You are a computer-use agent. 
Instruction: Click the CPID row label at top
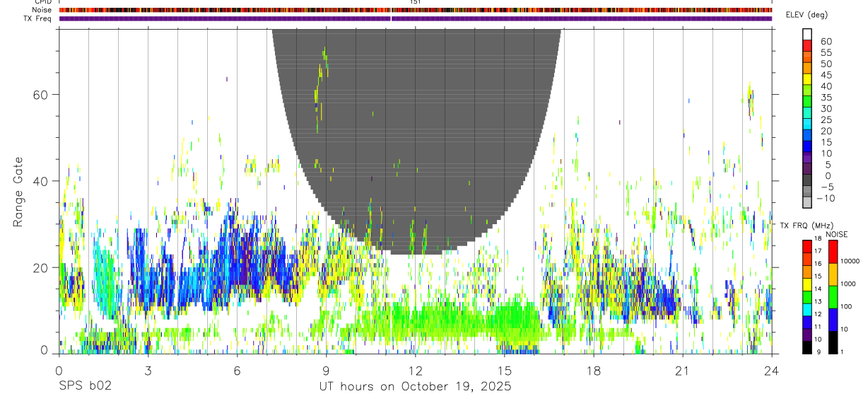[44, 2]
